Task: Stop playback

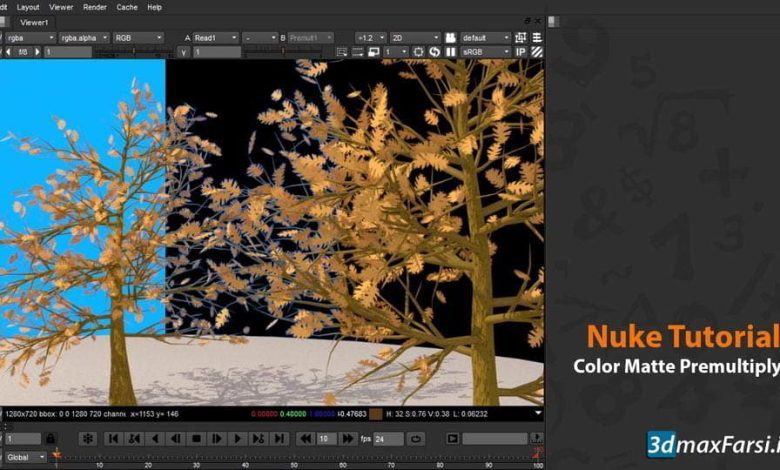Action: tap(196, 439)
